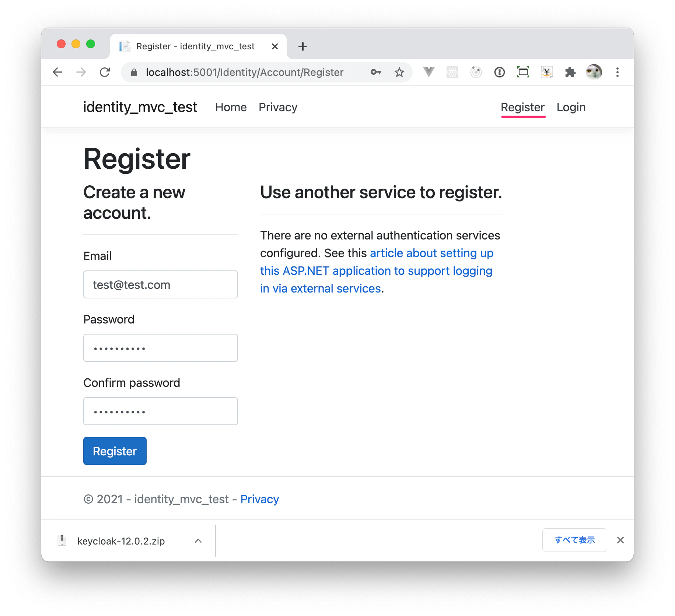Click the browser back arrow
The width and height of the screenshot is (675, 616).
pos(57,72)
